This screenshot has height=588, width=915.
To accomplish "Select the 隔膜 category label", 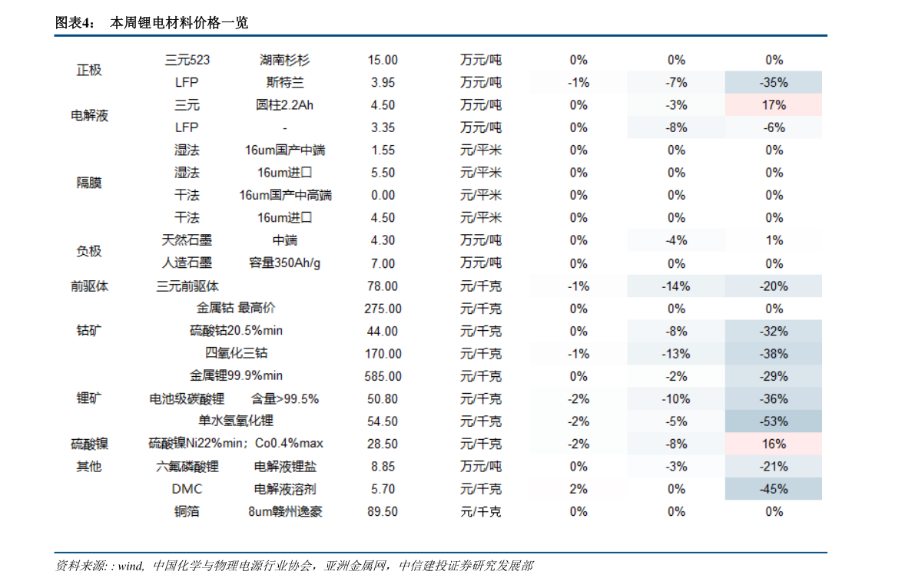I will [89, 183].
